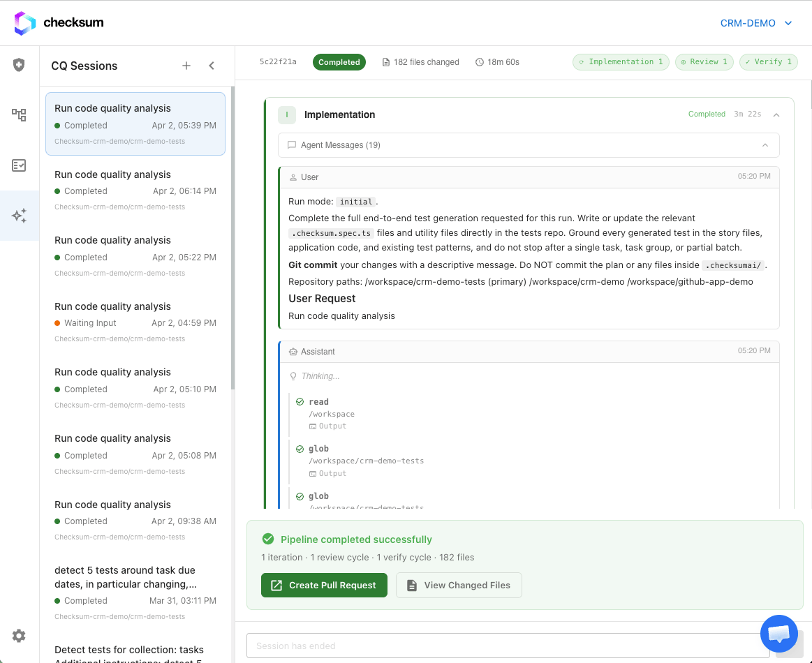Open the shield security icon in sidebar

[19, 65]
